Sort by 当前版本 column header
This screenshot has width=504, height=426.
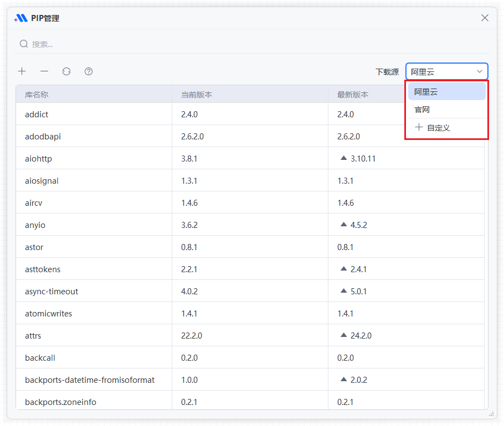[250, 95]
